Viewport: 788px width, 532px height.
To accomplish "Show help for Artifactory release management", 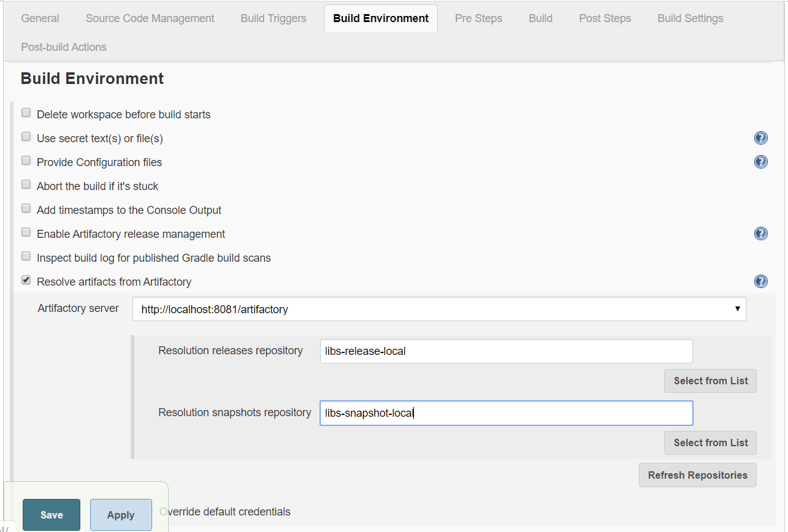I will pyautogui.click(x=760, y=234).
